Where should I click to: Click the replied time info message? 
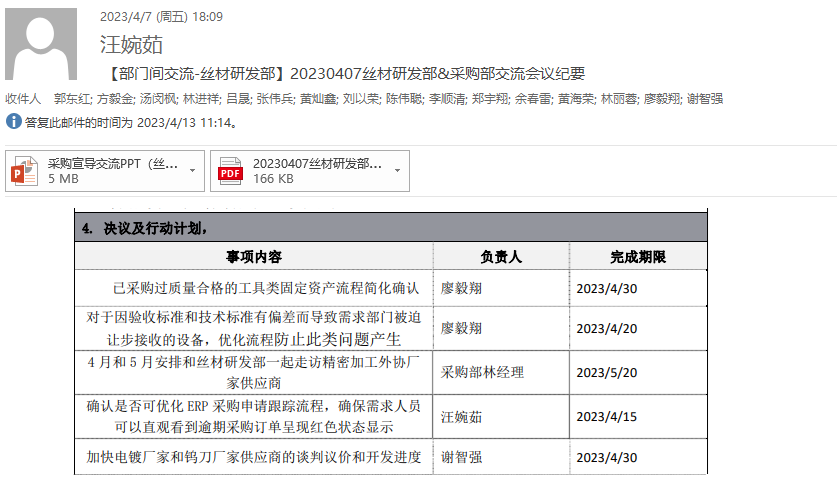pos(131,123)
